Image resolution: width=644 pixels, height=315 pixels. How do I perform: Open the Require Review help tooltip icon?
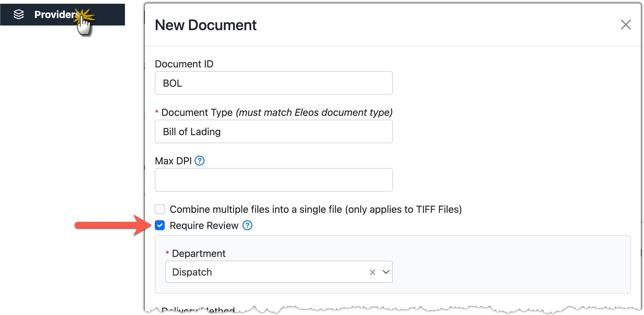coord(247,225)
